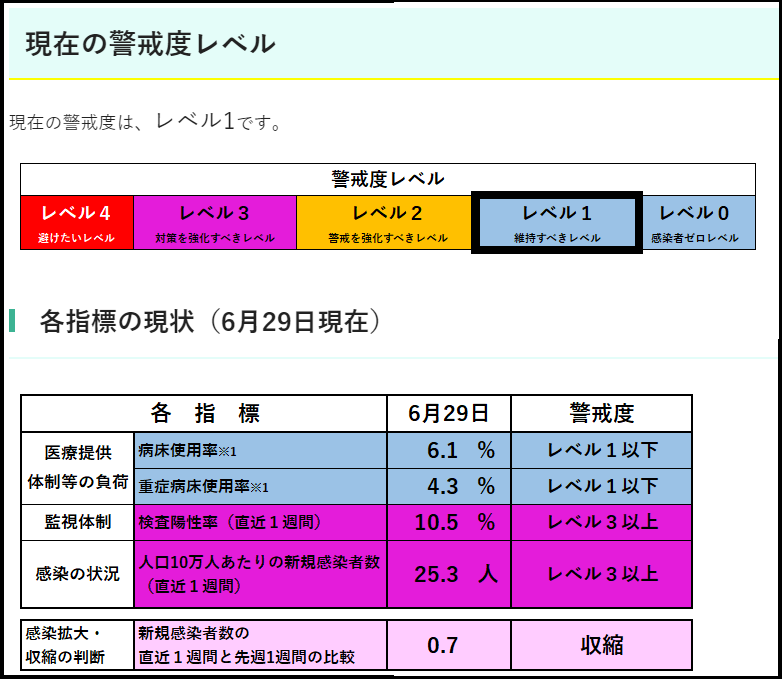Click the 病床使用率 row label
The image size is (782, 679).
[x=260, y=451]
